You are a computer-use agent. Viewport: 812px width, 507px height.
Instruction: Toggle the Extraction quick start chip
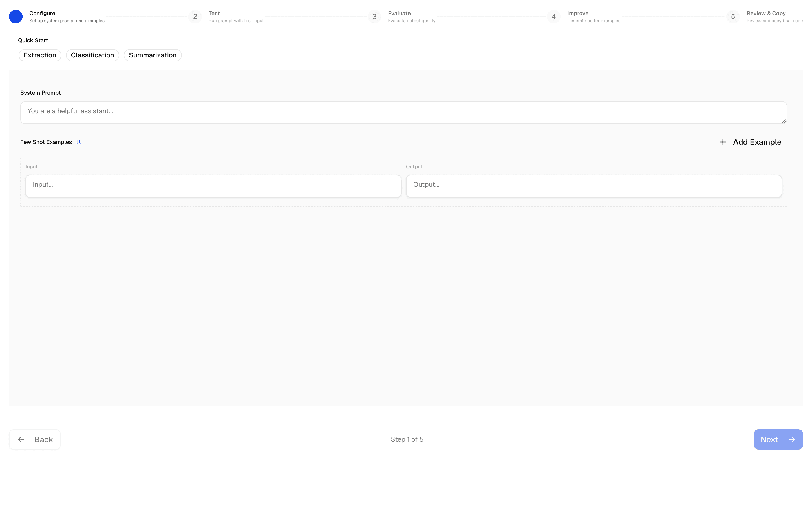tap(39, 55)
